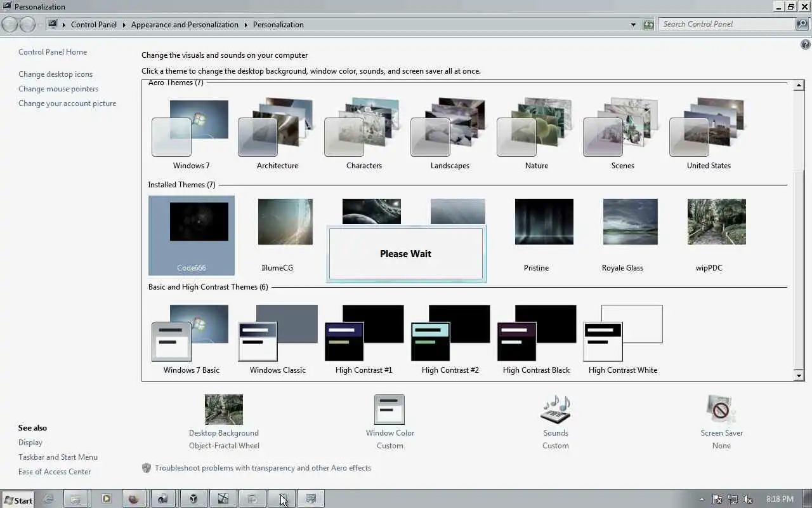Click the Screen Saver text link

coord(721,433)
